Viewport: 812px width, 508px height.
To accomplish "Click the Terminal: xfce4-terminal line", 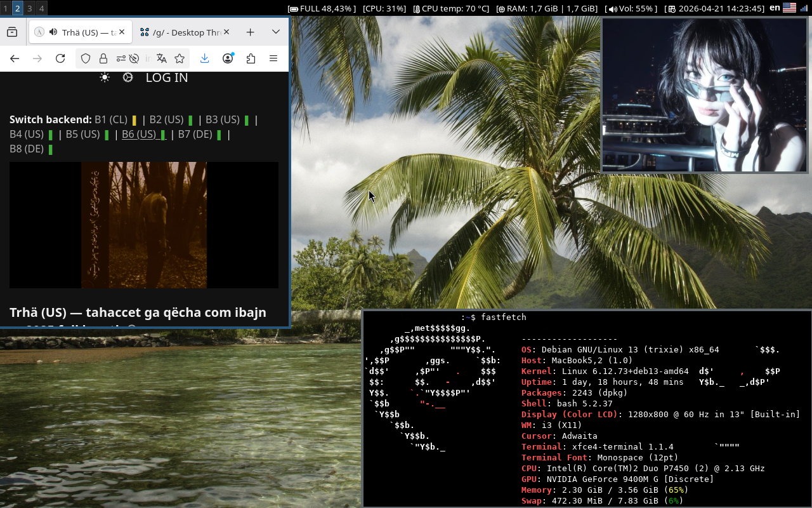I will (x=598, y=447).
